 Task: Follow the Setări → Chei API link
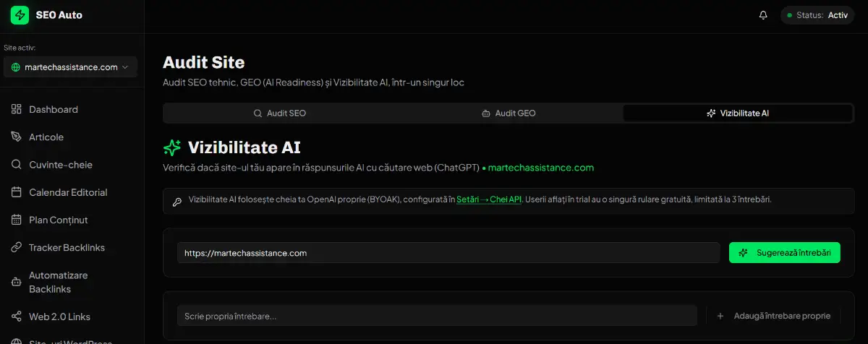[x=489, y=199]
